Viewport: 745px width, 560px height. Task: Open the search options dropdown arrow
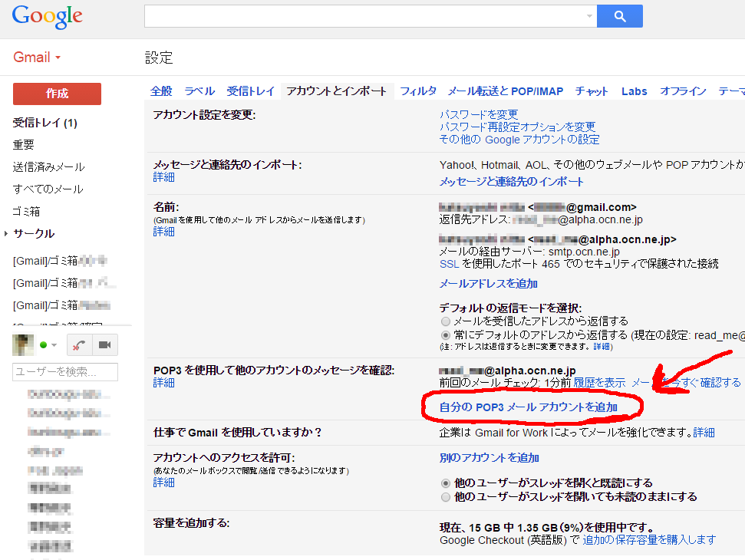tap(589, 16)
